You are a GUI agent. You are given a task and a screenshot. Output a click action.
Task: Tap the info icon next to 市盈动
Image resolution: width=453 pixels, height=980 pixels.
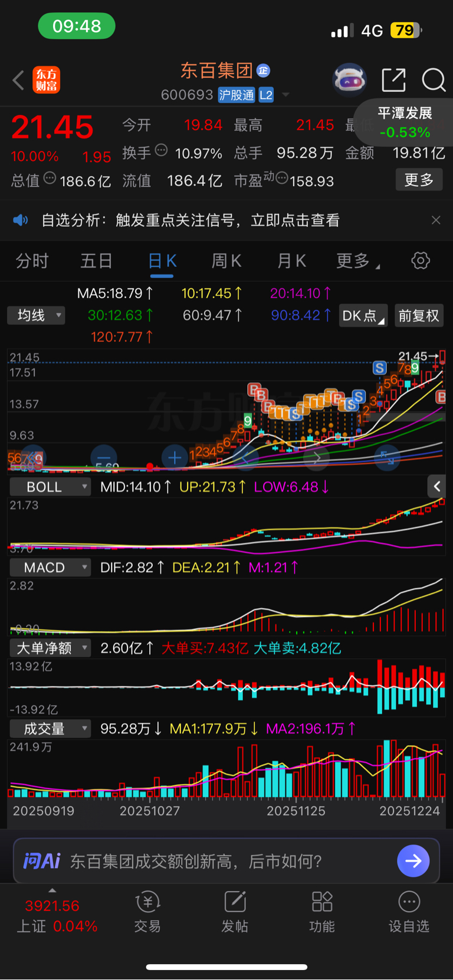click(x=282, y=177)
